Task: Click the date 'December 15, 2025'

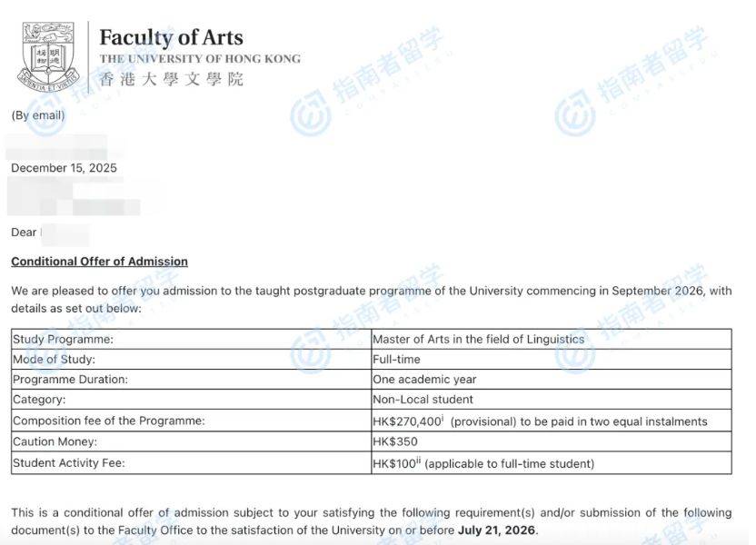Action: coord(64,168)
